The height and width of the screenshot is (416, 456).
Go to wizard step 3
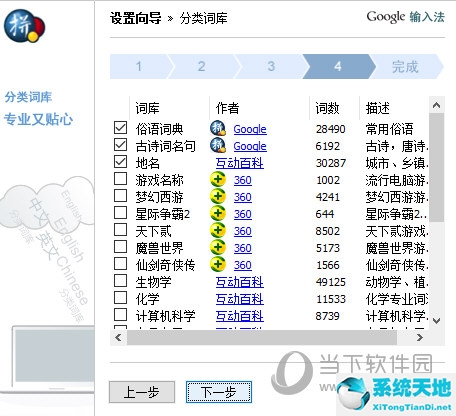click(x=271, y=66)
